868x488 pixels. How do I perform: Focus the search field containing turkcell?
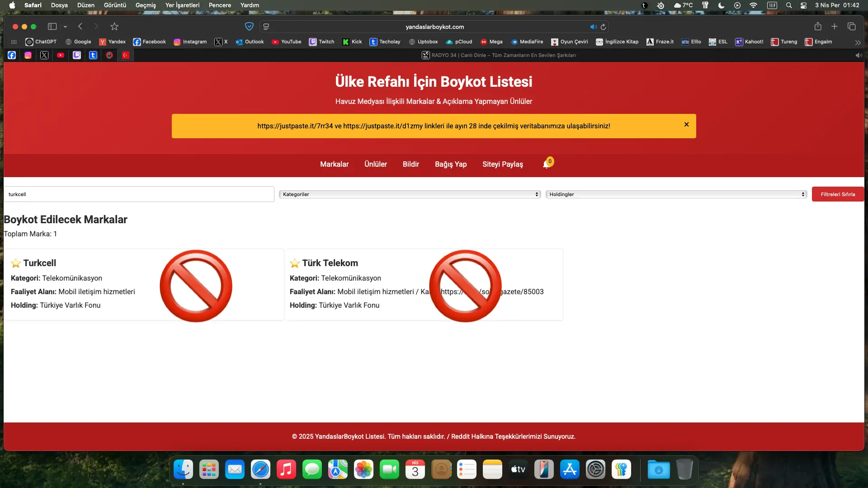[x=139, y=194]
